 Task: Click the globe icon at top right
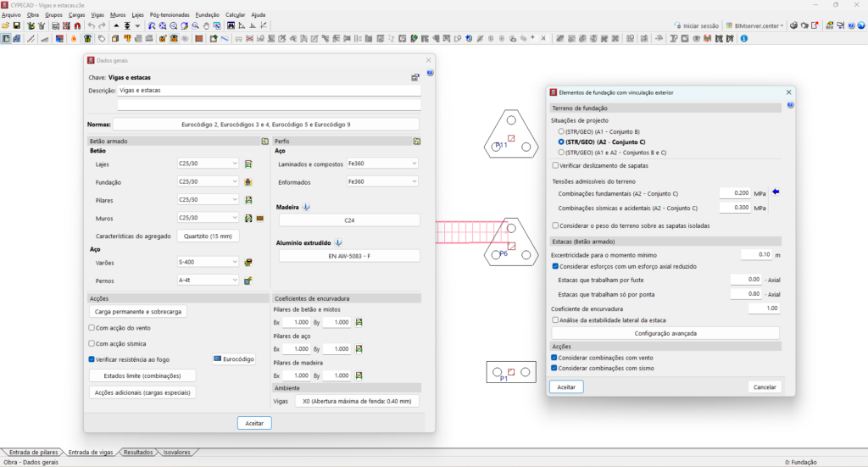coord(861,25)
